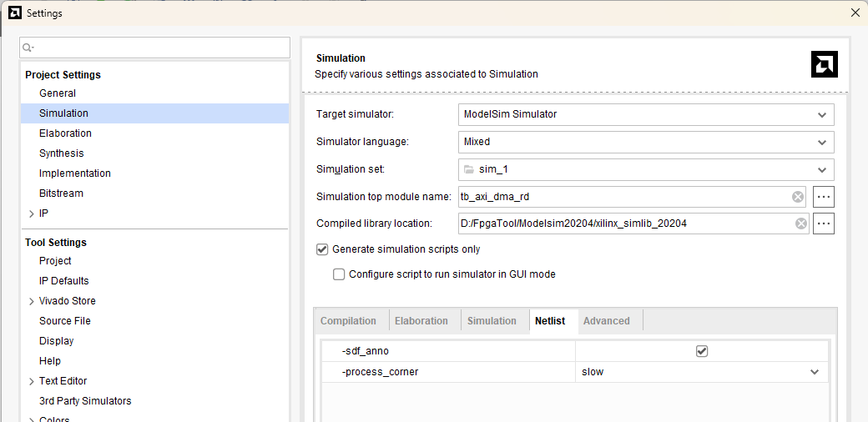Open Display tool settings
The height and width of the screenshot is (422, 868).
click(57, 341)
